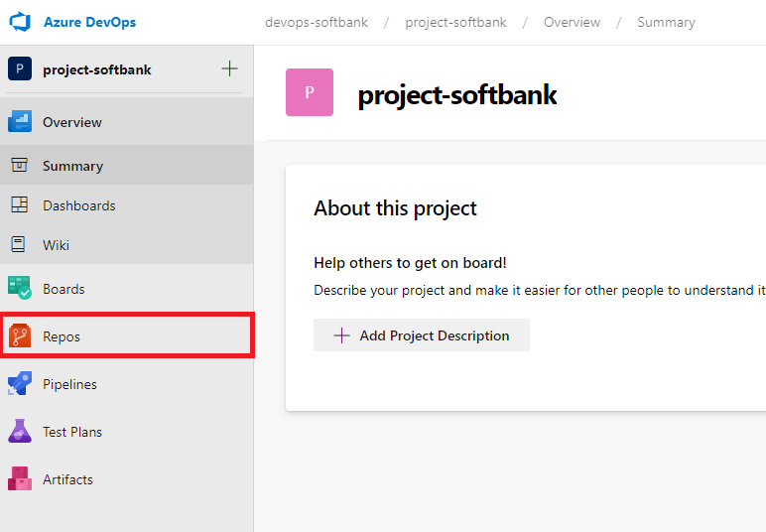Click the Overview breadcrumb item

pos(572,22)
